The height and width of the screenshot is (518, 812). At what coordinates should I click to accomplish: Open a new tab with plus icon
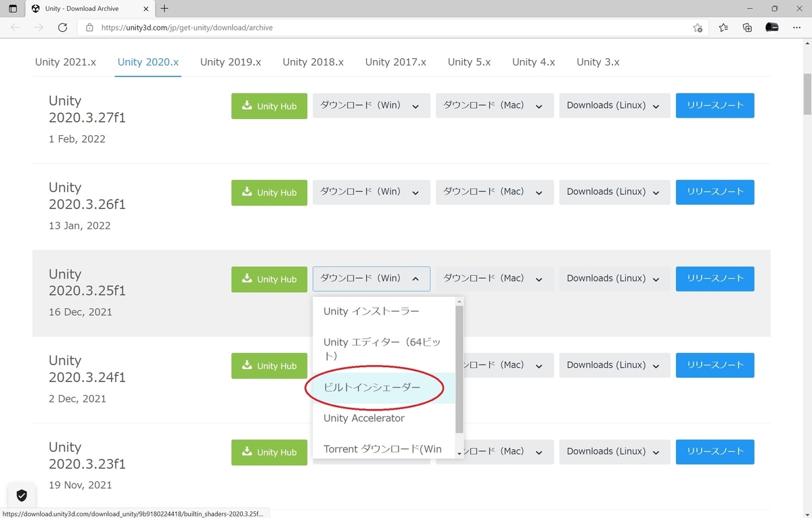pos(164,9)
